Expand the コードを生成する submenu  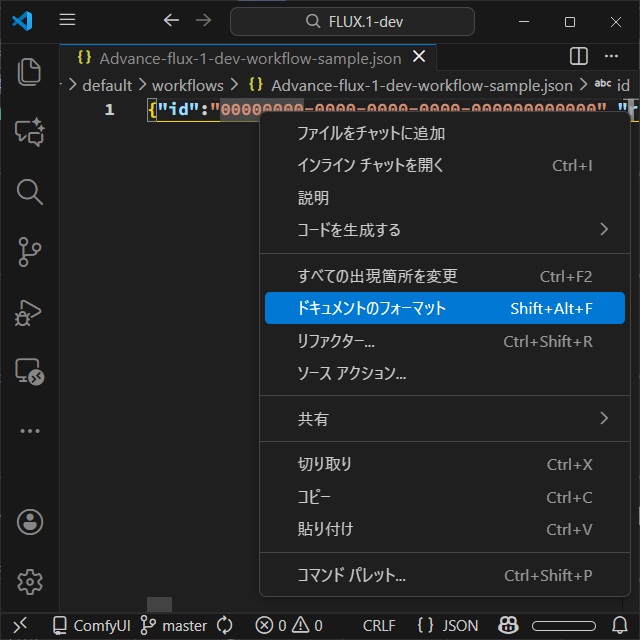(445, 230)
